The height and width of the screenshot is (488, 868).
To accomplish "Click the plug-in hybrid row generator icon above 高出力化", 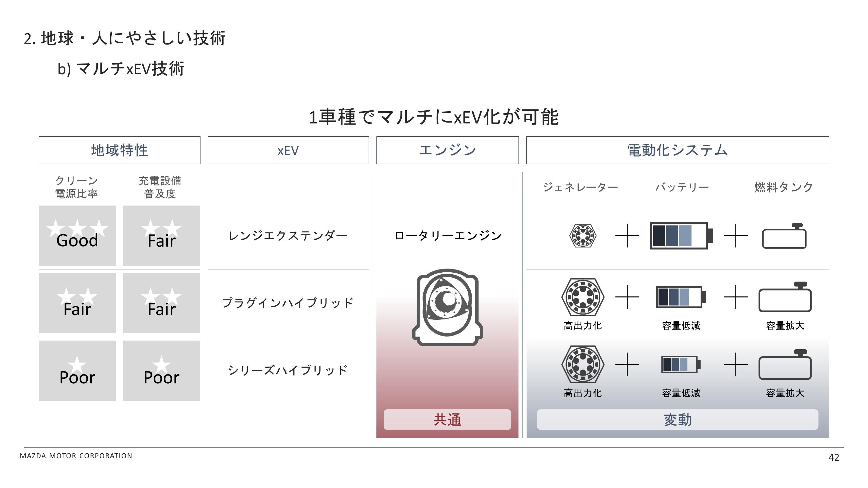I will click(x=583, y=297).
